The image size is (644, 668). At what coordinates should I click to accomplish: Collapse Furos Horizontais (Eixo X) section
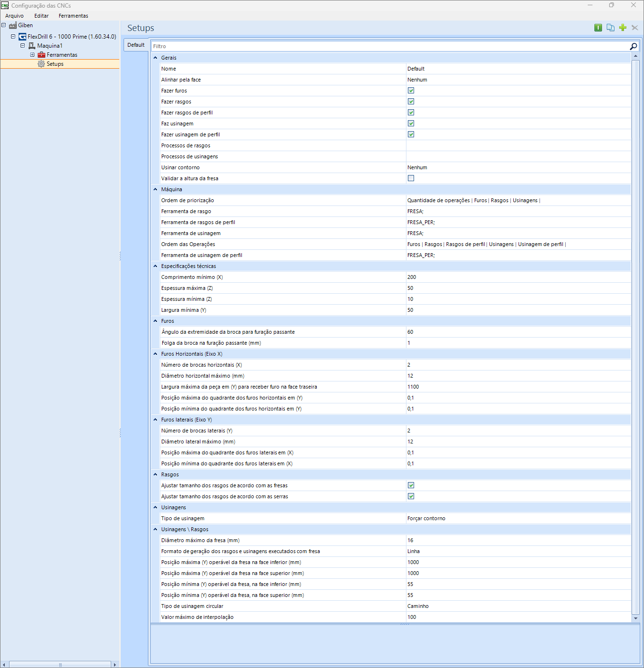pos(156,354)
